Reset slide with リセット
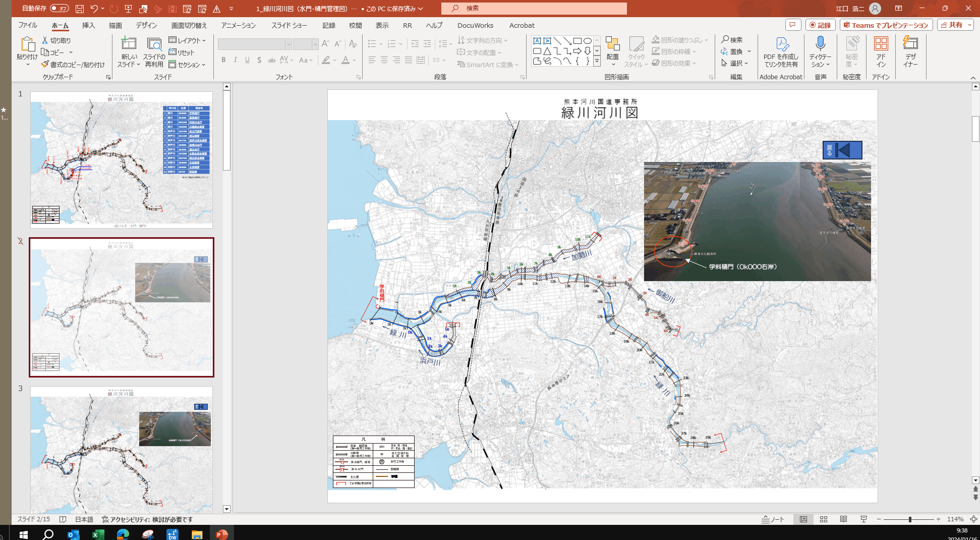Viewport: 980px width, 540px height. [x=182, y=52]
